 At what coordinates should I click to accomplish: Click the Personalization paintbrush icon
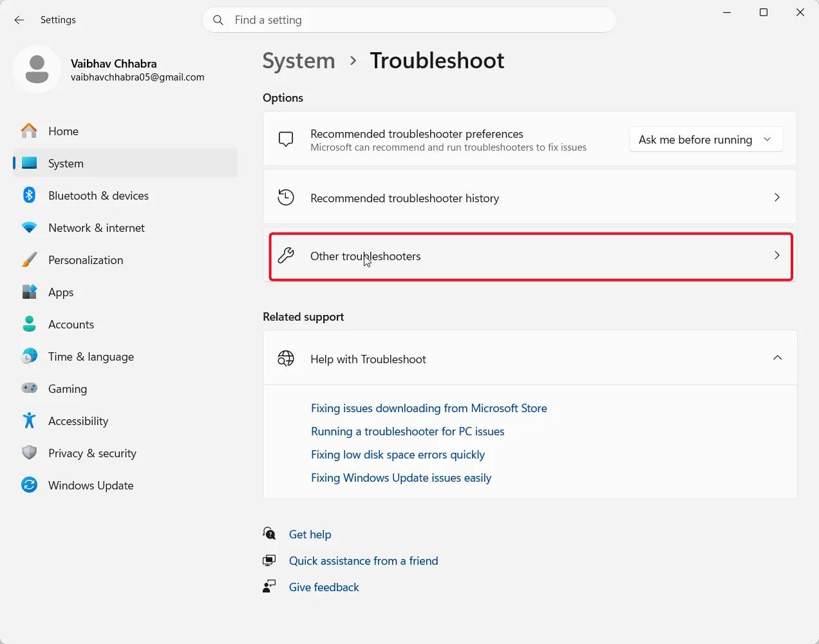tap(29, 260)
